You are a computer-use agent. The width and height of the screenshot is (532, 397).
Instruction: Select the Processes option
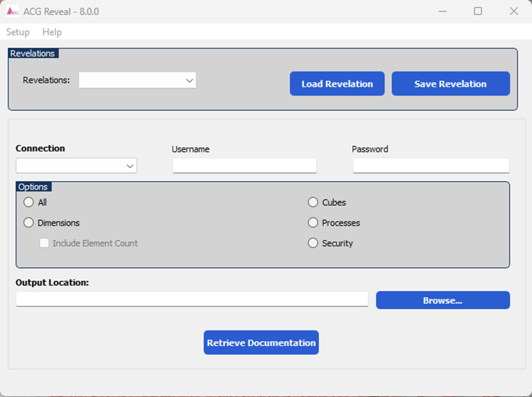coord(313,222)
